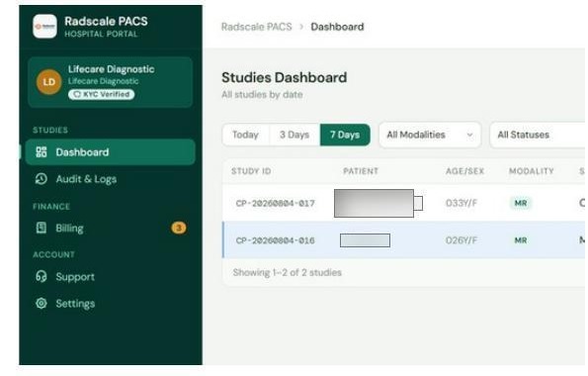Click study ID CP-20260804-017
Screen dimensions: 588x376
[x=276, y=203]
